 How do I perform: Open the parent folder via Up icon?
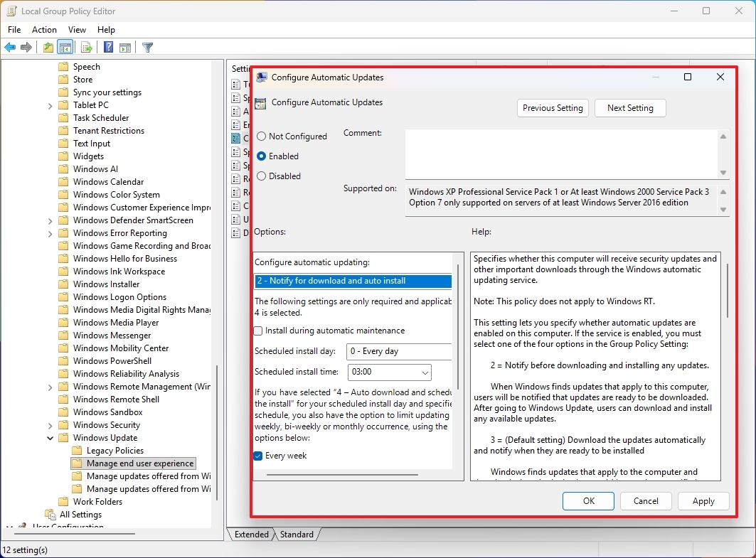[x=47, y=47]
